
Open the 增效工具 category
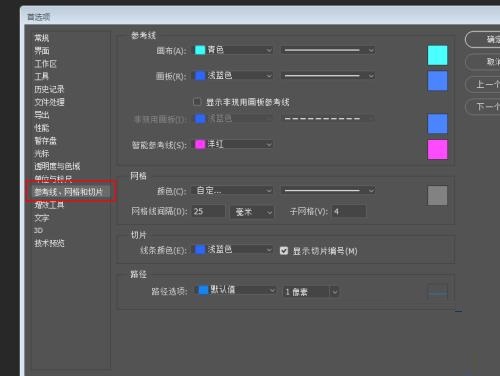[x=49, y=205]
